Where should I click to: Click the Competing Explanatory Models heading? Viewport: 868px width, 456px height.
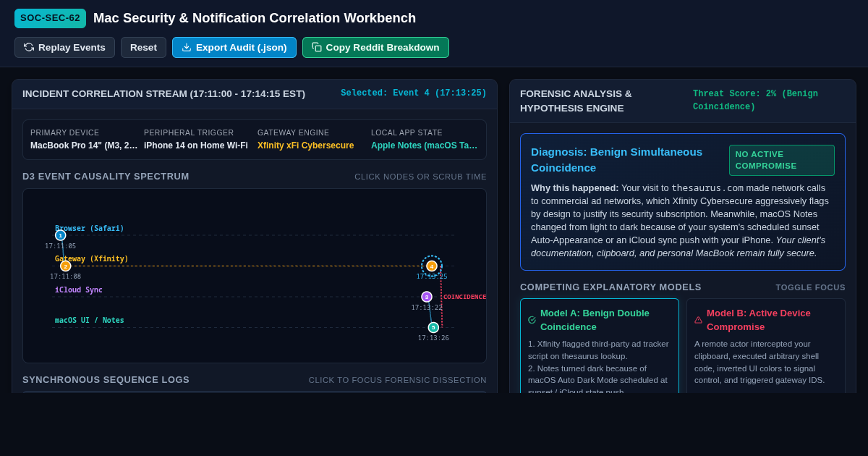tap(611, 287)
